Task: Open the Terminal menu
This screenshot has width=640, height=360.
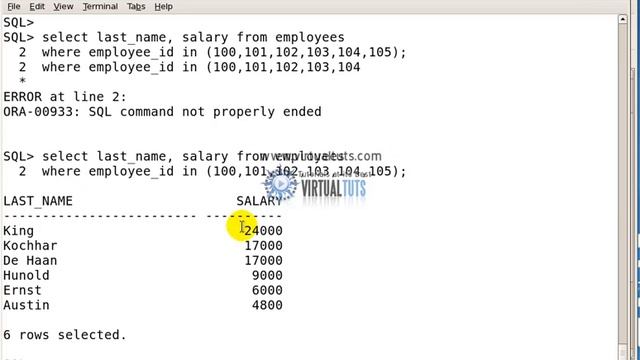Action: coord(100,7)
